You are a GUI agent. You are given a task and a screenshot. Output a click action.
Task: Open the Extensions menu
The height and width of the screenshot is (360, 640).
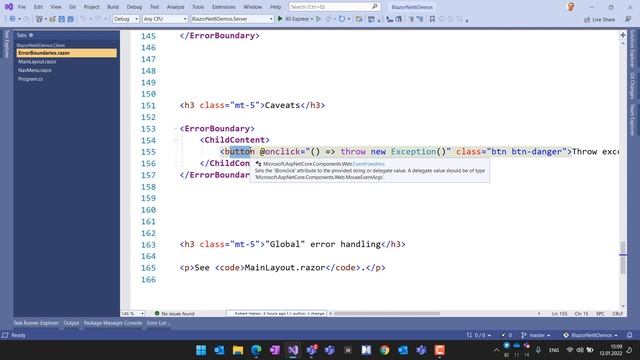click(x=224, y=7)
